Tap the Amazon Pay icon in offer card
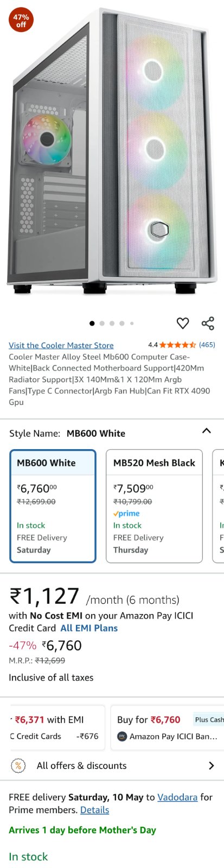 pos(122,736)
